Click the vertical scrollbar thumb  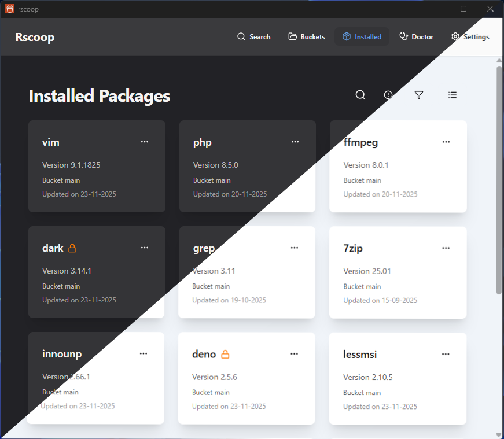coord(499,179)
